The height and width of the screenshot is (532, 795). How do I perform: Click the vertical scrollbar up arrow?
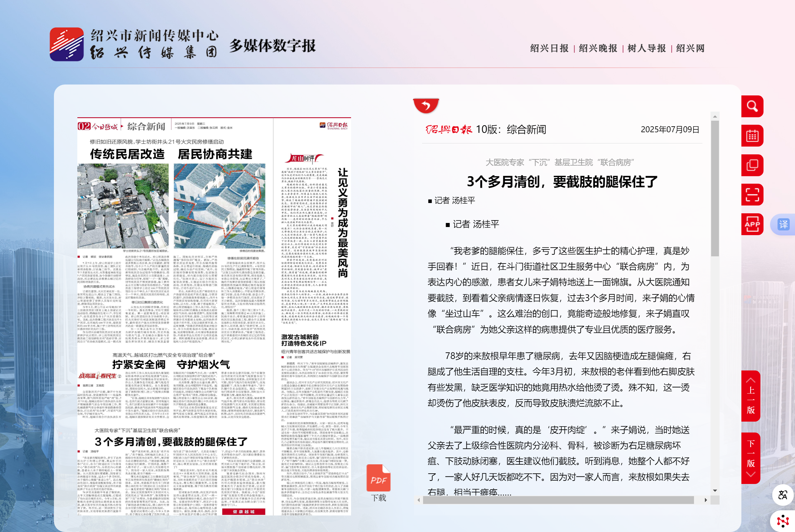(x=715, y=116)
